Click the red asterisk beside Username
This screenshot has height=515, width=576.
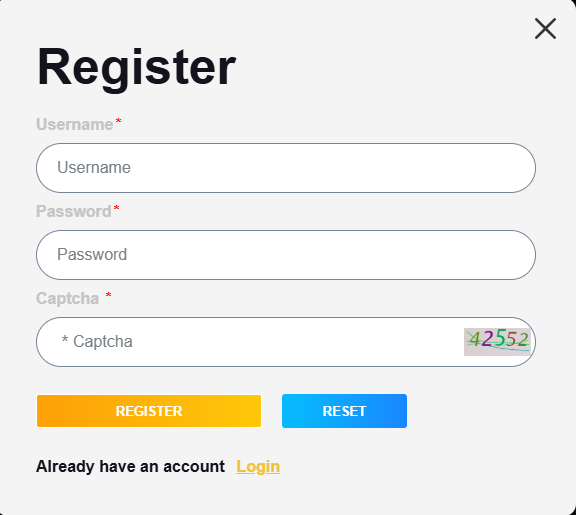(x=118, y=121)
